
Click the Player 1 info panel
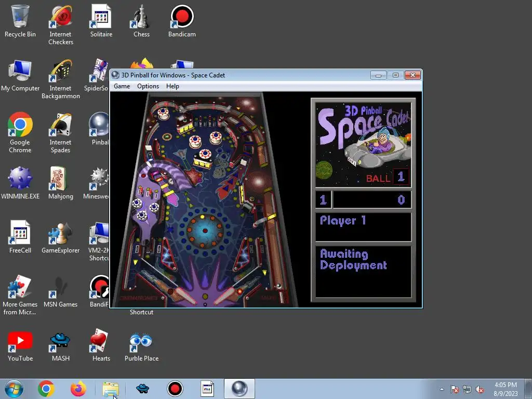pyautogui.click(x=363, y=227)
